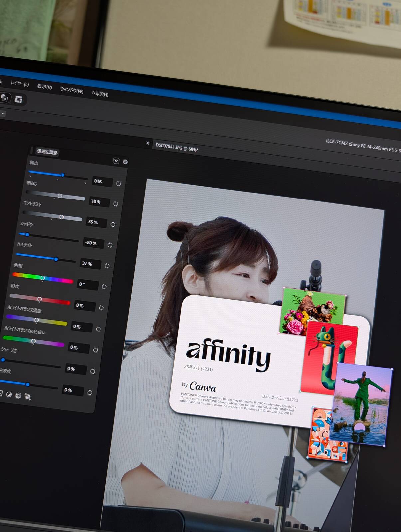This screenshot has width=401, height=532.
Task: Reset the 彩度 saturation value
Action: click(x=101, y=308)
